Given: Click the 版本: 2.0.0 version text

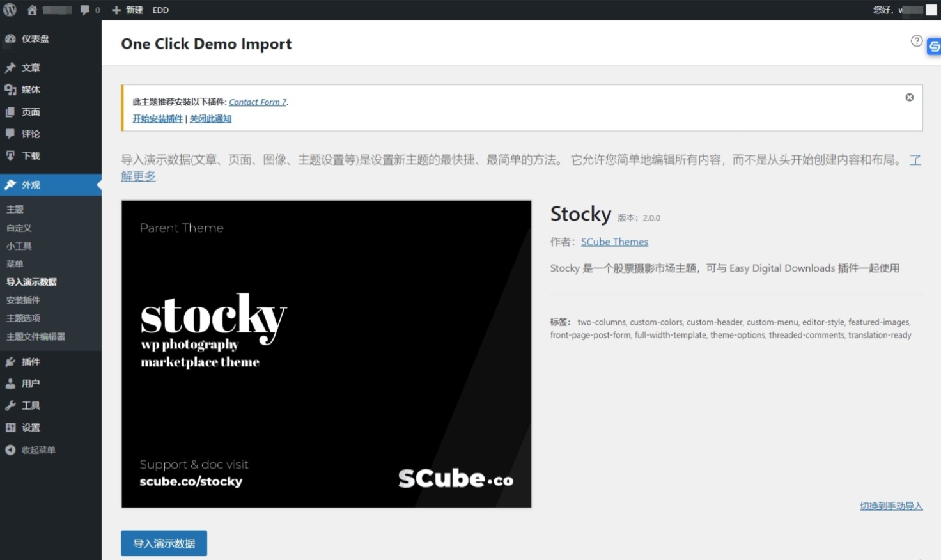Looking at the screenshot, I should [639, 218].
